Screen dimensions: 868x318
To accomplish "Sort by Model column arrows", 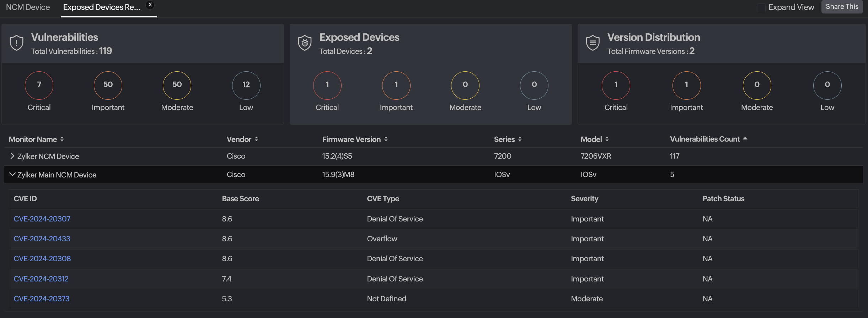I will point(607,139).
